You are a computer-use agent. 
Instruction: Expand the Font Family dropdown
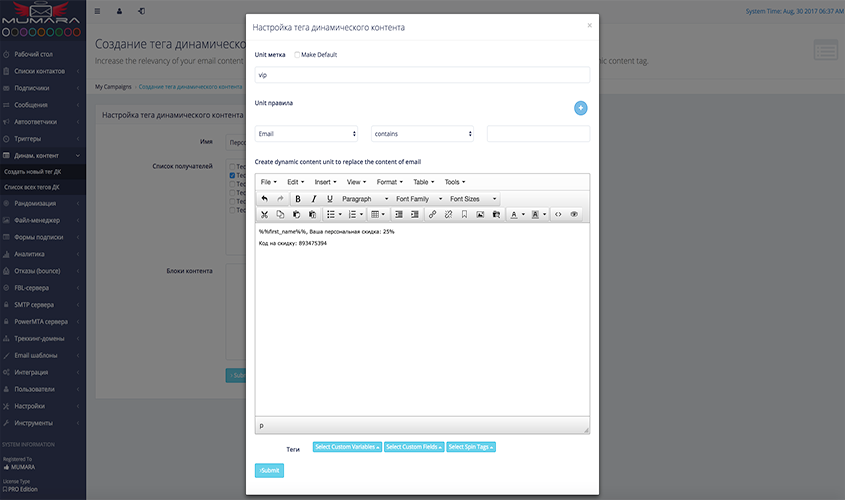click(419, 199)
